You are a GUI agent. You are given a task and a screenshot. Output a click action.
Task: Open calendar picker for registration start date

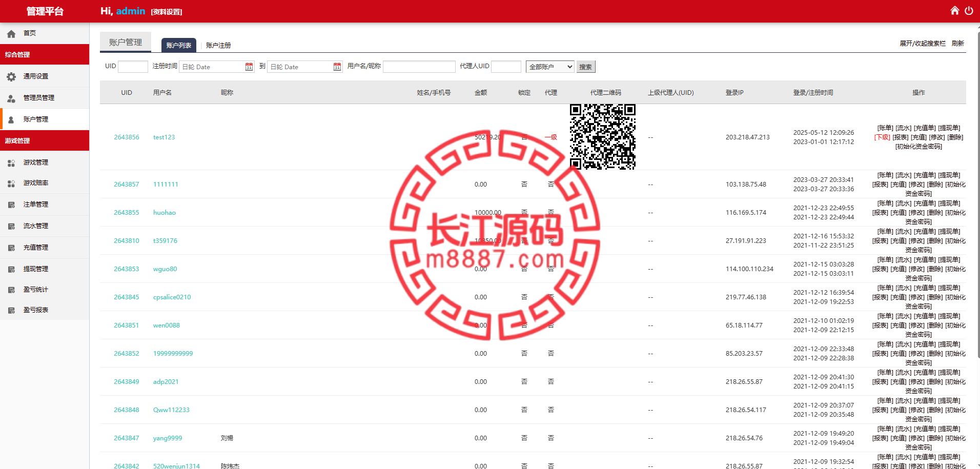tap(249, 67)
